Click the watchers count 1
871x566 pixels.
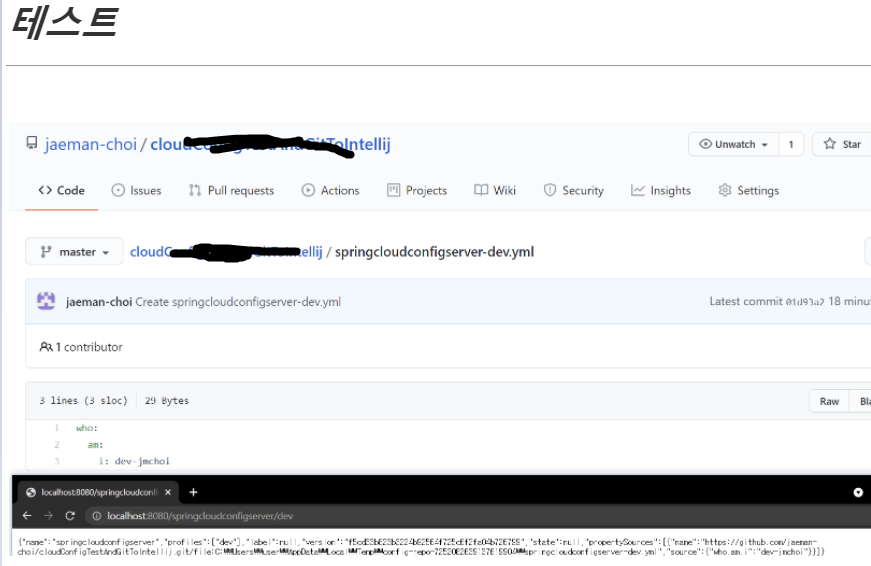pyautogui.click(x=791, y=144)
